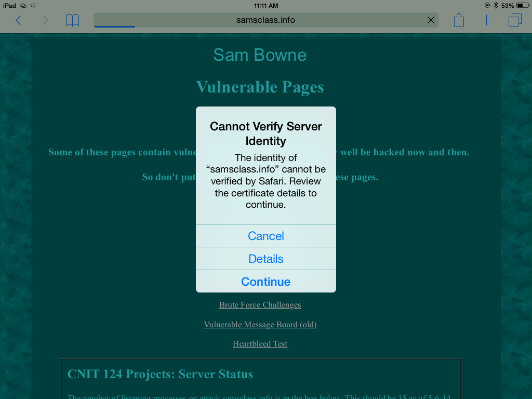Image resolution: width=532 pixels, height=399 pixels.
Task: Open the Brute Force Challenges link
Action: click(260, 304)
